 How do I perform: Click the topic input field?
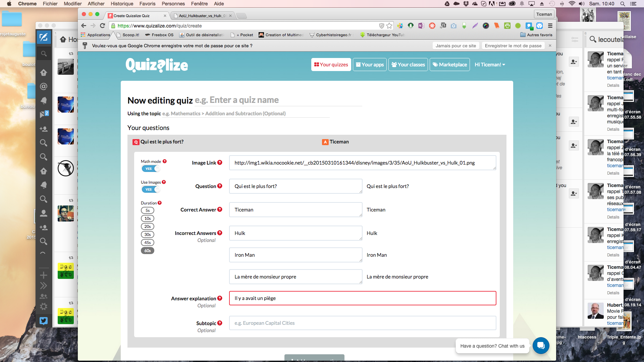click(246, 114)
